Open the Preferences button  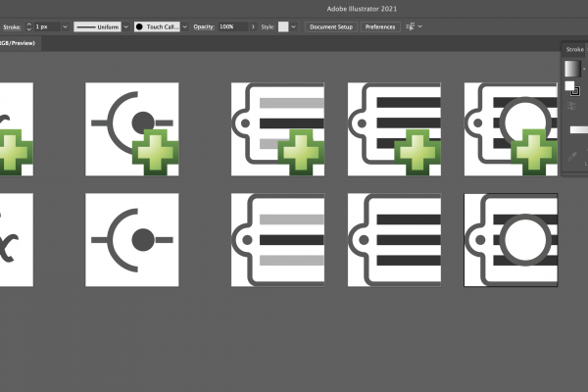coord(380,26)
